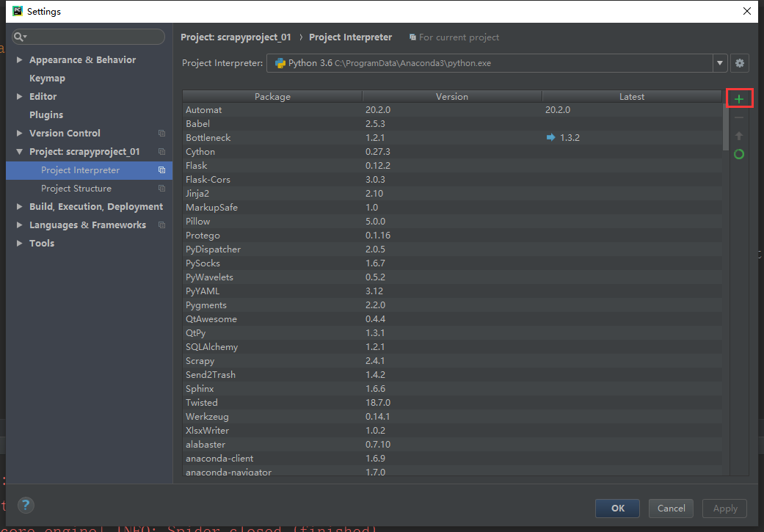Collapse Project: scrapyproject_01 section
Viewport: 764px width, 532px height.
[x=20, y=151]
